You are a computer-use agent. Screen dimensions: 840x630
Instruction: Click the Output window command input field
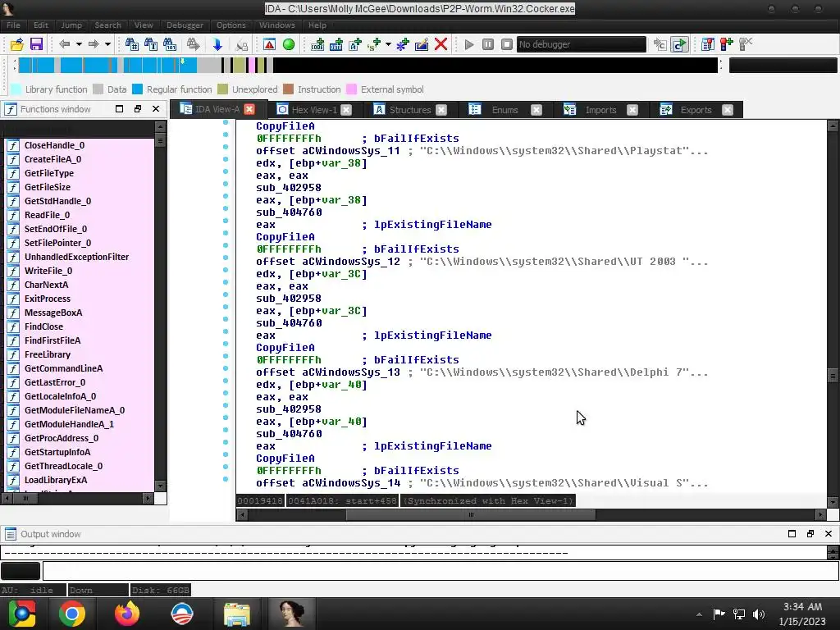click(441, 571)
